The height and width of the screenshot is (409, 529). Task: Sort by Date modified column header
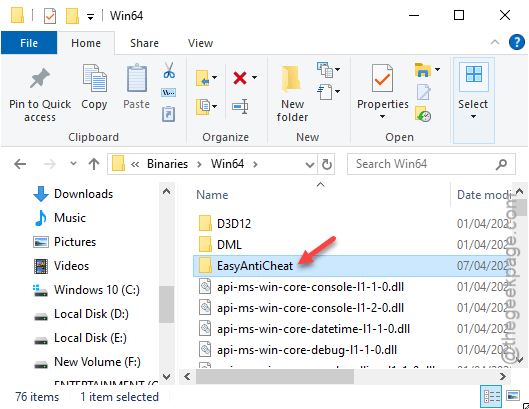click(484, 195)
